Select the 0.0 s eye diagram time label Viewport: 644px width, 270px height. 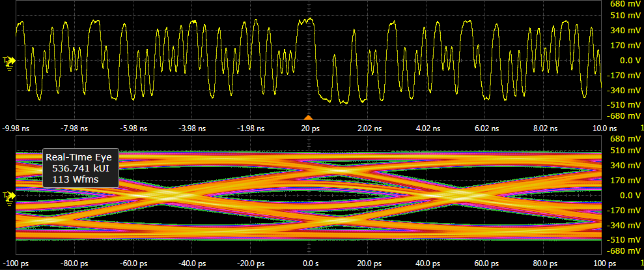click(309, 264)
